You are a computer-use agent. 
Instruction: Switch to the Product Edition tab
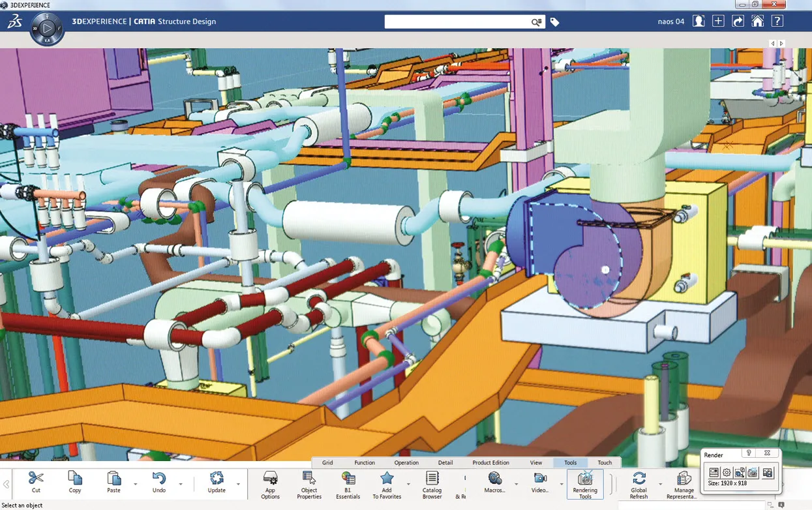[490, 462]
